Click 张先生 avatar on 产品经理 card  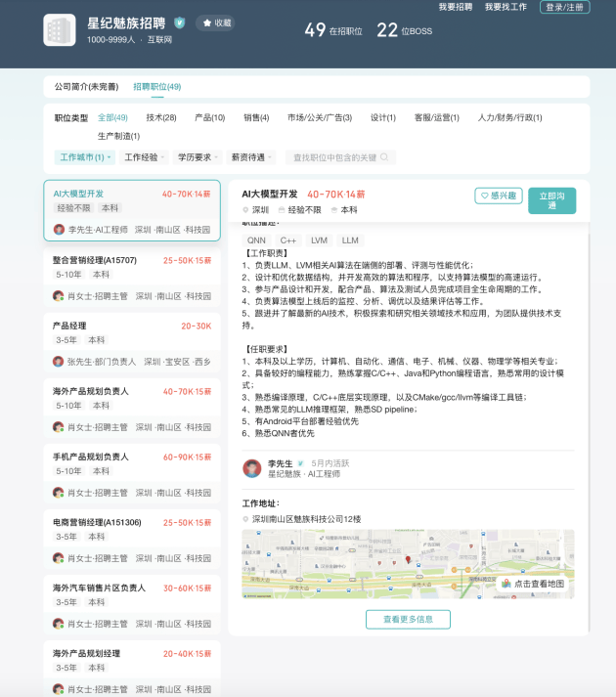click(59, 362)
